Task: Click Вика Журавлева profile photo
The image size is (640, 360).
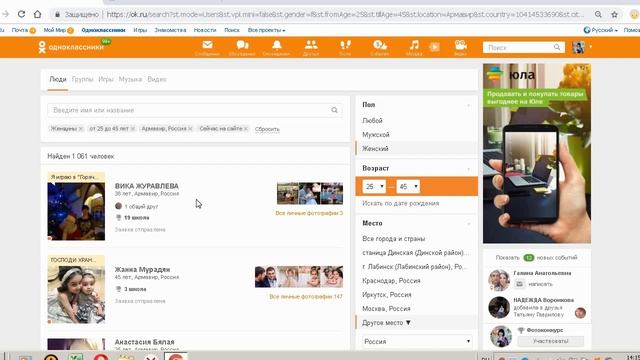Action: [x=76, y=211]
